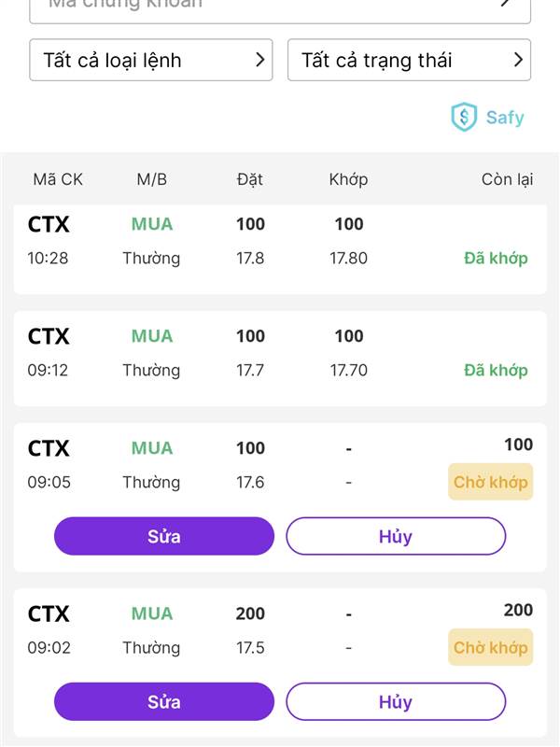
Task: Tap 'Đã khớp' status of 17.70 order
Action: click(496, 370)
